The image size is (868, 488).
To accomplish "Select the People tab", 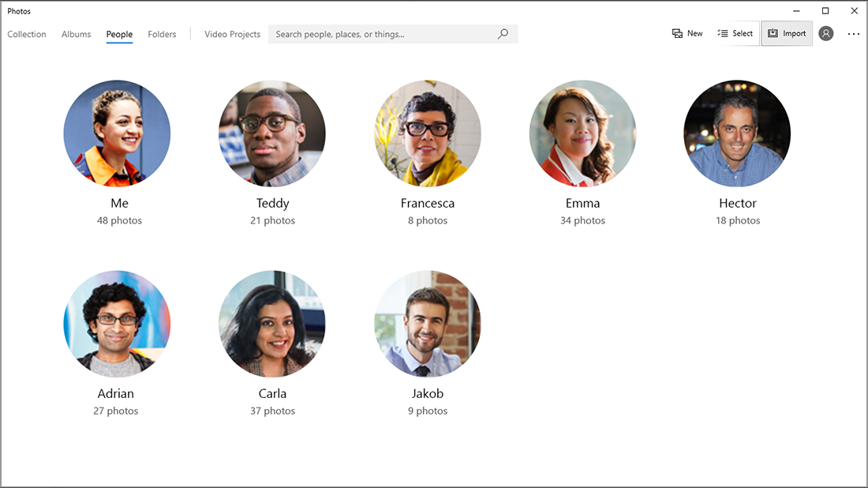I will 119,34.
